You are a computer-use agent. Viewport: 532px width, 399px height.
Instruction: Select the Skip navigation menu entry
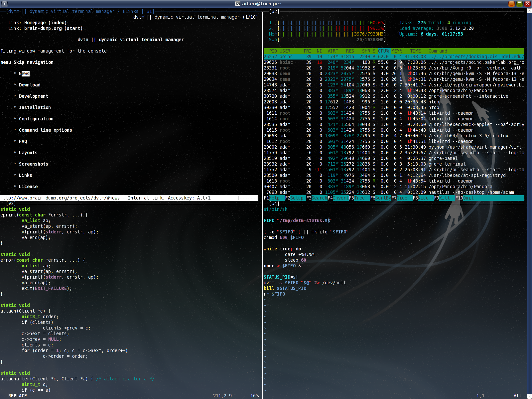click(34, 62)
